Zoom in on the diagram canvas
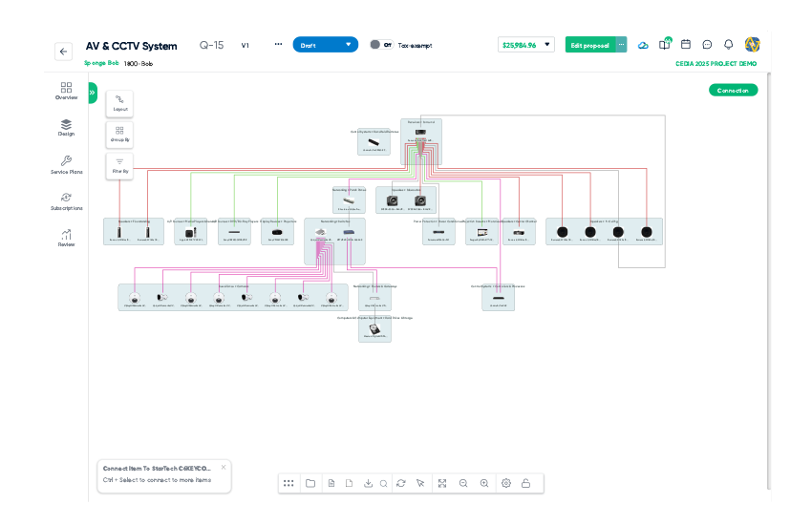The width and height of the screenshot is (812, 525). pos(484,484)
